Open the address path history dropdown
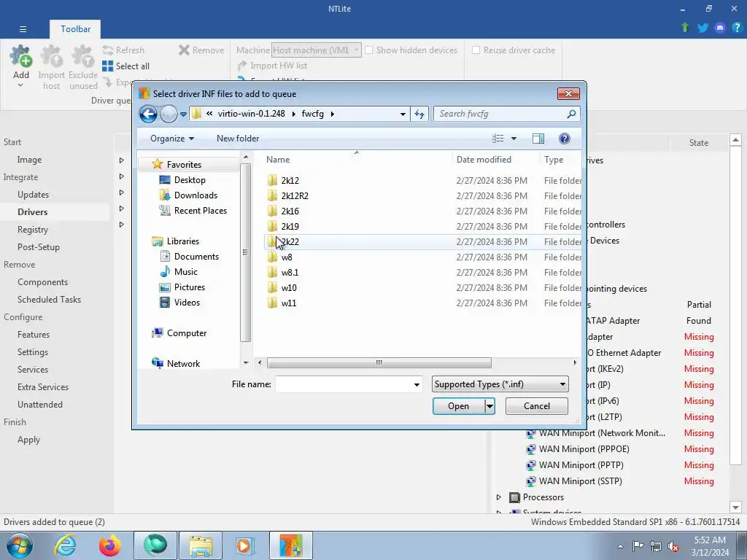 [x=403, y=114]
